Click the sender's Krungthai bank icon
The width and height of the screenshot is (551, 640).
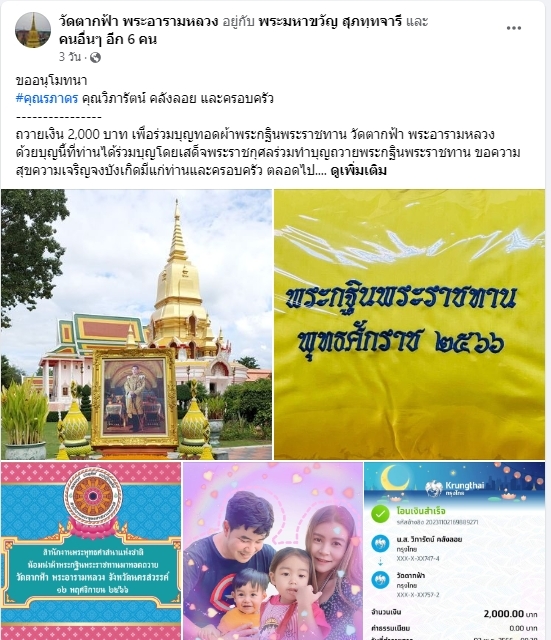click(380, 544)
